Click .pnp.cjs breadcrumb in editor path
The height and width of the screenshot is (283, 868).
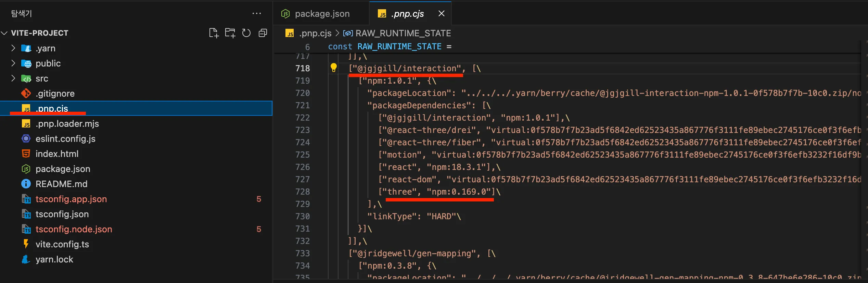[315, 33]
